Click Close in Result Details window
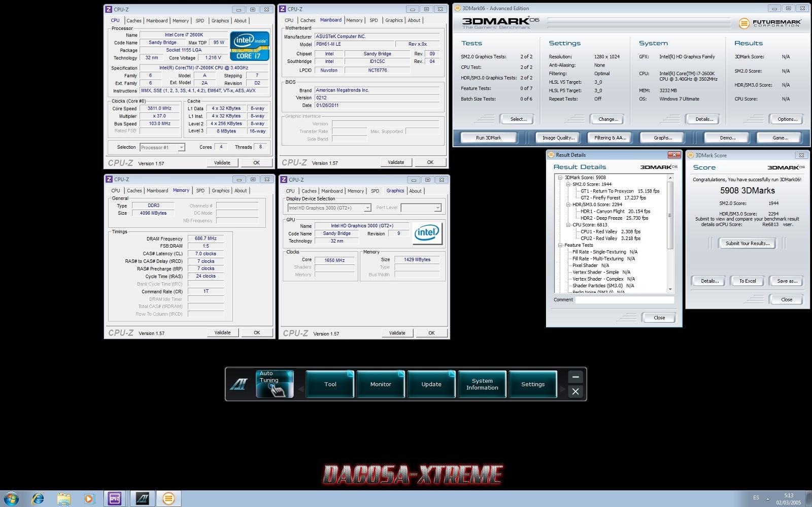The image size is (812, 507). click(659, 318)
